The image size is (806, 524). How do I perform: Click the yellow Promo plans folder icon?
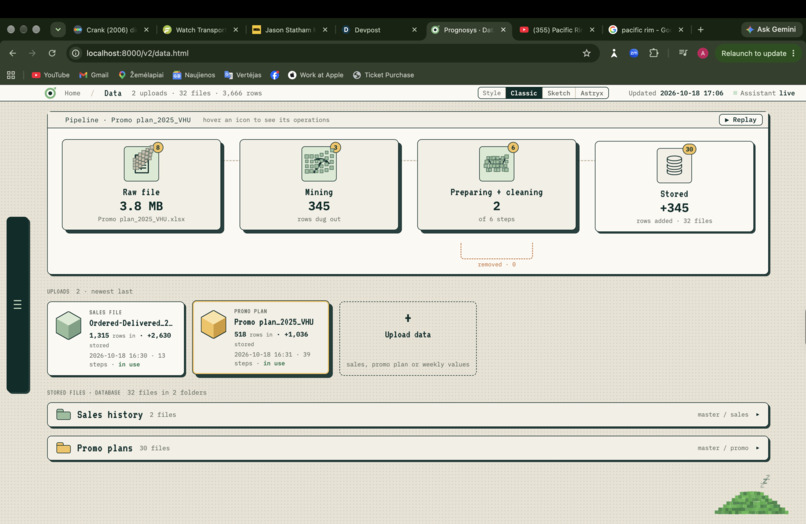pos(63,447)
